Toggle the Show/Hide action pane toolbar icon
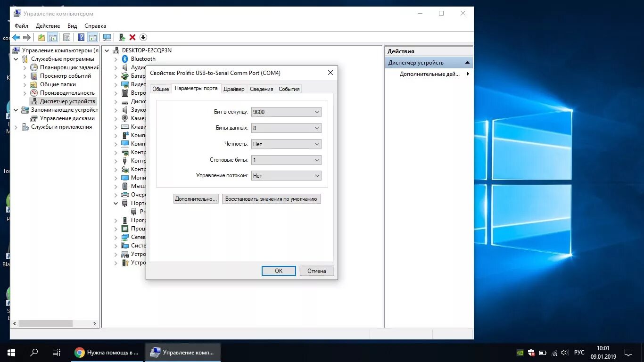Viewport: 644px width, 362px height. click(x=93, y=37)
